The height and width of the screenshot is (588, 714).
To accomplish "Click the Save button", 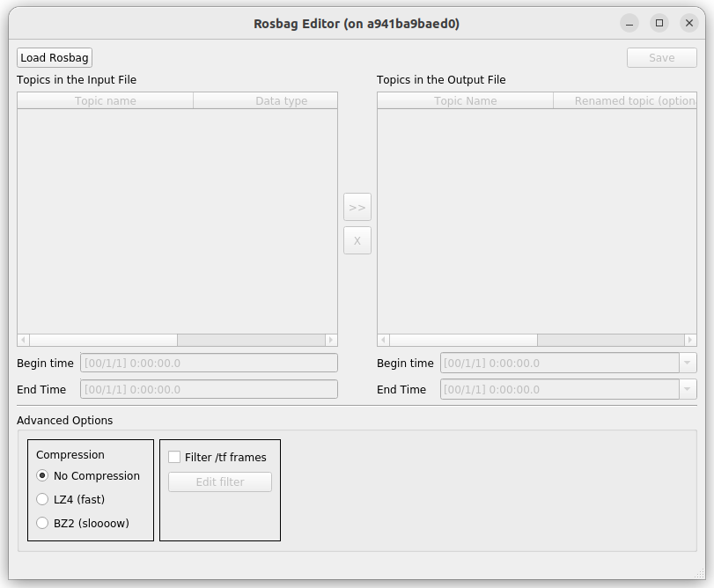I will pyautogui.click(x=662, y=58).
